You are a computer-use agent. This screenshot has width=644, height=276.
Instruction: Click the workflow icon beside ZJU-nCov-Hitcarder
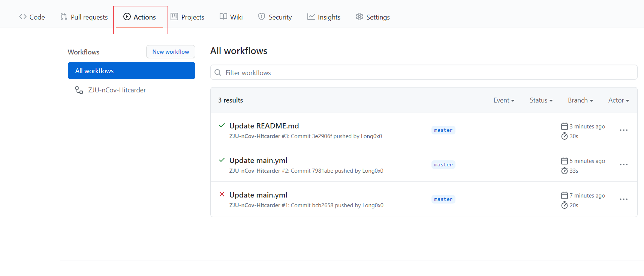coord(79,90)
